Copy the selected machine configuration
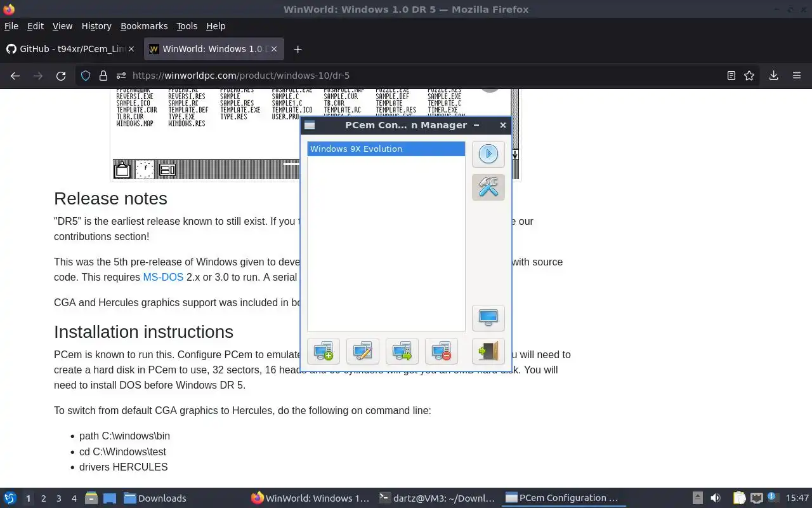 click(x=402, y=351)
